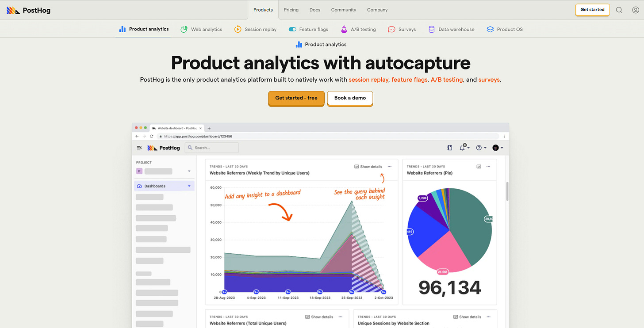Follow the feature flags link in the description
This screenshot has height=328, width=644.
pos(410,80)
